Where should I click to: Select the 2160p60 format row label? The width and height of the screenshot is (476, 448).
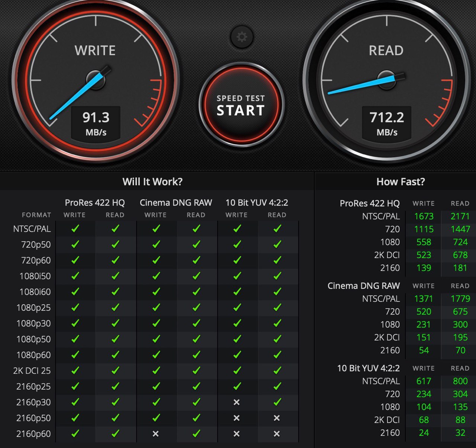point(33,434)
